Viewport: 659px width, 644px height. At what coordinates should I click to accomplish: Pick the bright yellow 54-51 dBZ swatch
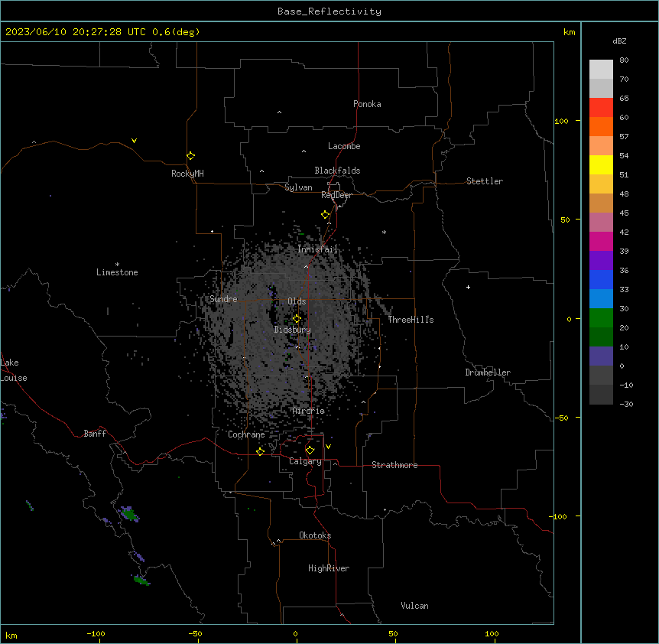(601, 165)
